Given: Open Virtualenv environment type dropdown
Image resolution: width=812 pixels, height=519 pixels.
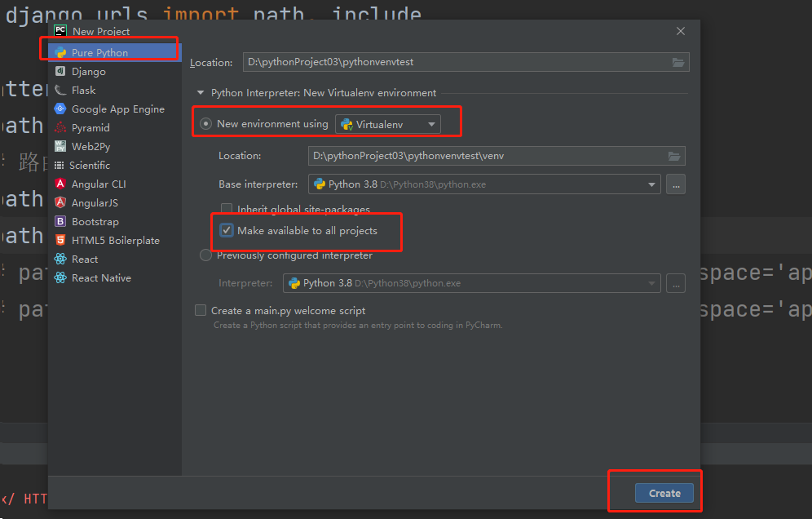Looking at the screenshot, I should [x=388, y=124].
